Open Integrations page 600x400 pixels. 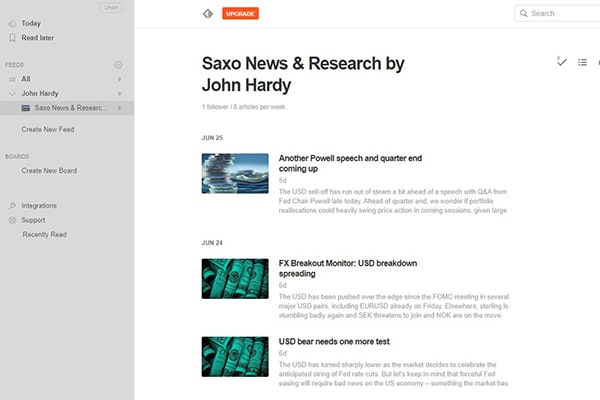click(39, 206)
